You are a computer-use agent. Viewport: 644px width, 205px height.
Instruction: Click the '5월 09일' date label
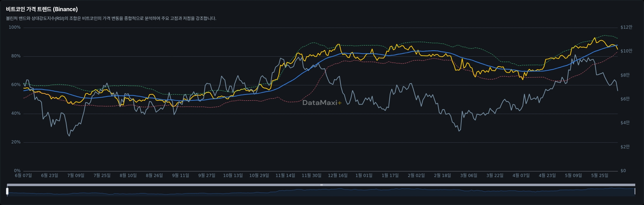(574, 176)
